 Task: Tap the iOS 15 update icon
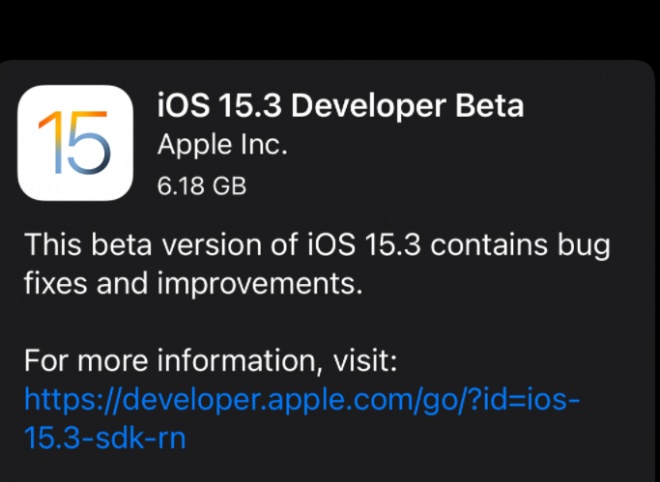pyautogui.click(x=75, y=143)
